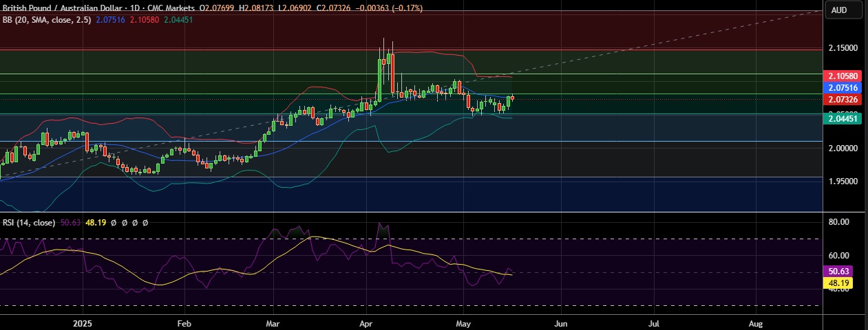This screenshot has width=868, height=330.
Task: Click the purple 50.63 RSI axis label
Action: tap(838, 272)
